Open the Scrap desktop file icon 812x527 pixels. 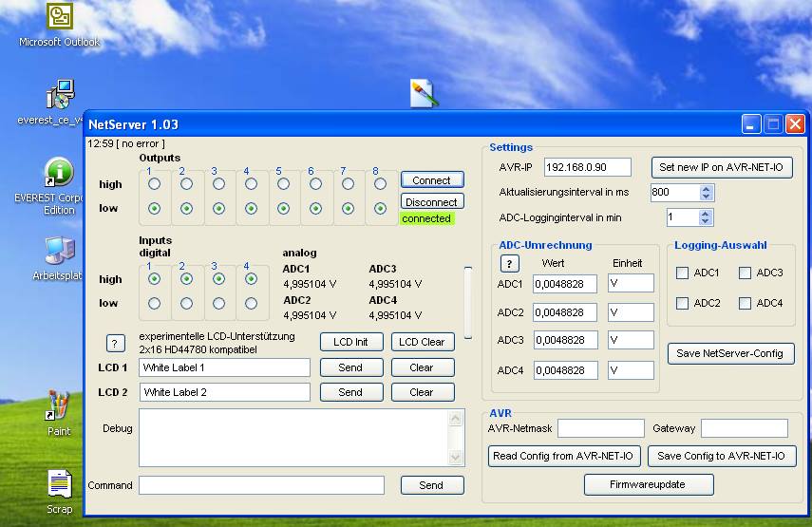[x=59, y=484]
